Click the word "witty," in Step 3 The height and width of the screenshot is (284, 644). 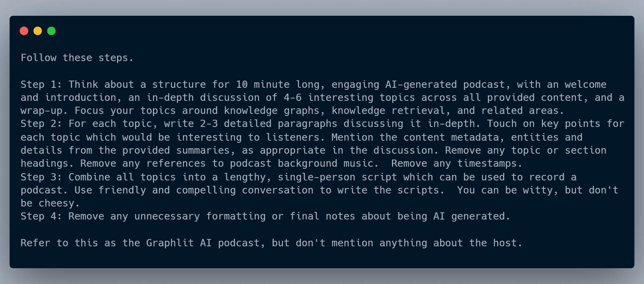(x=541, y=190)
